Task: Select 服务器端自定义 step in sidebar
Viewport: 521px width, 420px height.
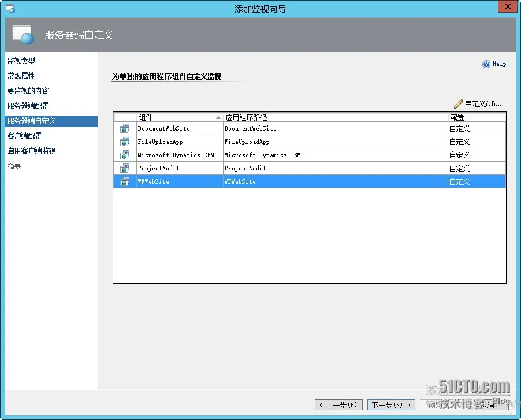Action: click(51, 121)
